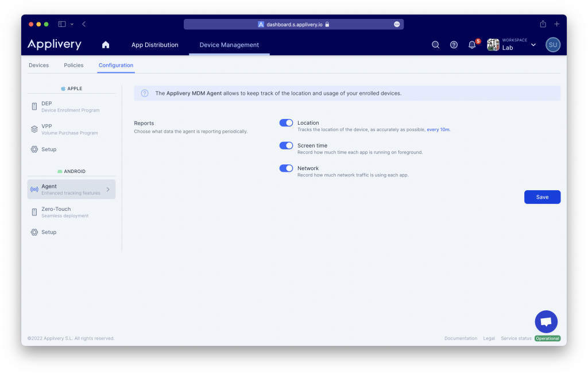588x374 pixels.
Task: Click the WORKSPACE label text
Action: (514, 40)
